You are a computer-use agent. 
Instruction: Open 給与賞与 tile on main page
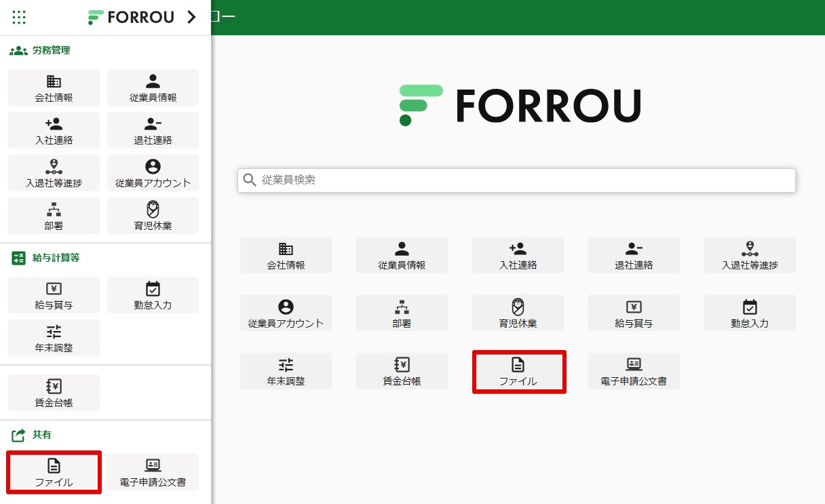pos(634,313)
